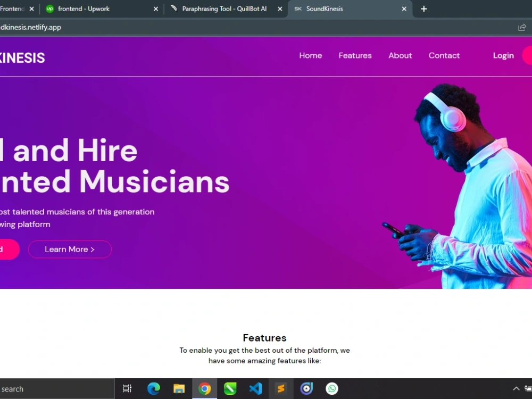Image resolution: width=532 pixels, height=399 pixels.
Task: Open the Features nav link
Action: coord(355,55)
